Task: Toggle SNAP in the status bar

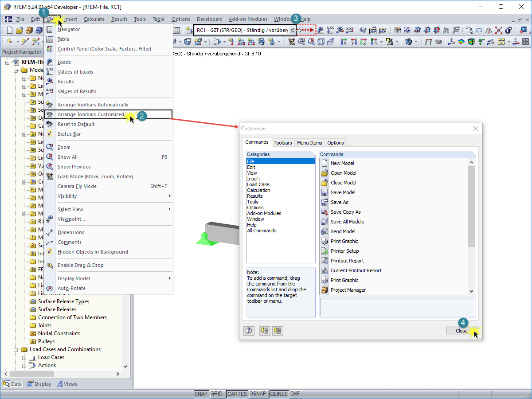Action: point(201,394)
